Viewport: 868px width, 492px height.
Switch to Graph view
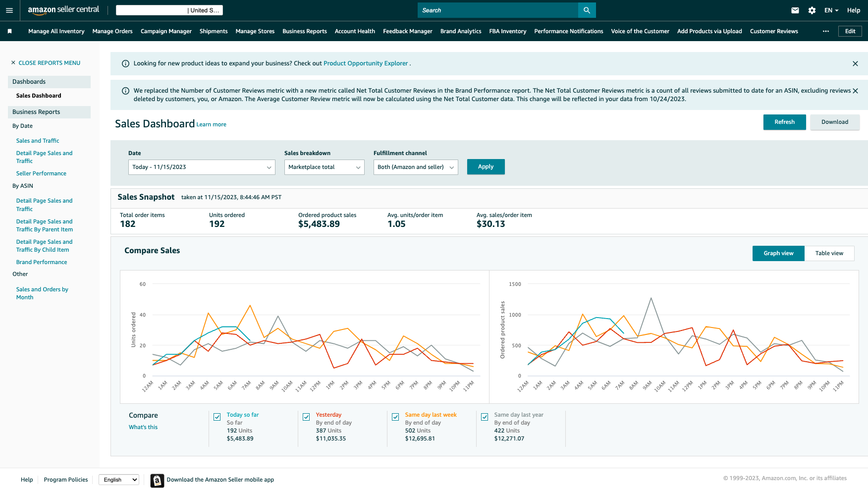tap(778, 253)
